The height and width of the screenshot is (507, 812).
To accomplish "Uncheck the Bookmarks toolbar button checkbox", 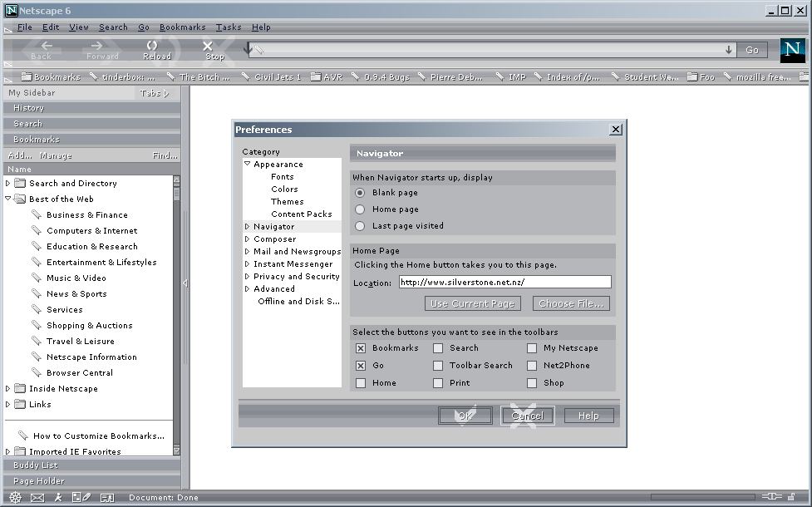I will [361, 348].
